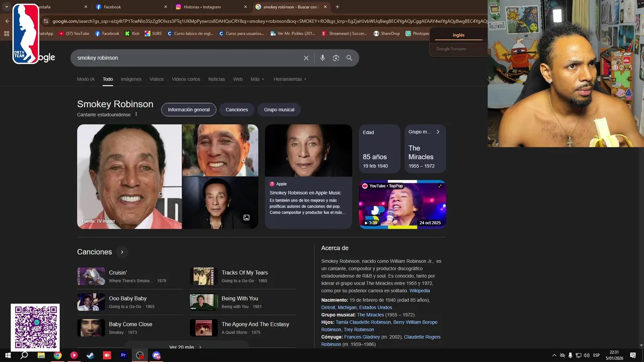Image resolution: width=644 pixels, height=362 pixels.
Task: Open The Miracles link in Grupo musical
Action: coord(370,315)
